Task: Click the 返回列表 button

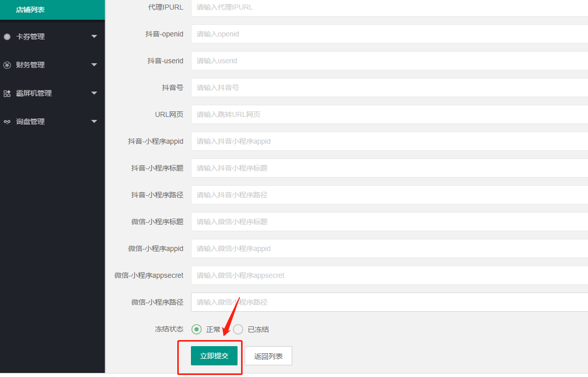Action: pyautogui.click(x=268, y=356)
